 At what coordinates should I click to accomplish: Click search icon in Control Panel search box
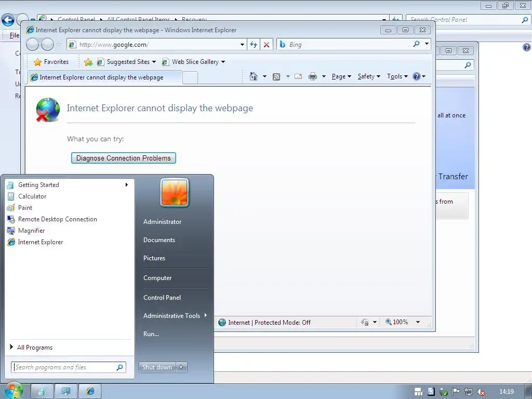[x=525, y=20]
